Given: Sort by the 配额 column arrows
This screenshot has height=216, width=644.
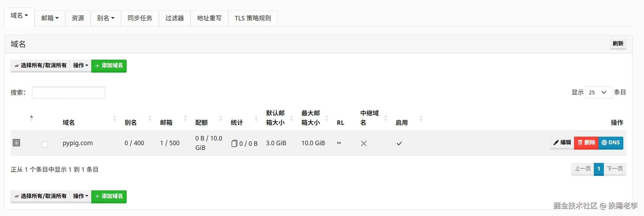Looking at the screenshot, I should (x=221, y=119).
